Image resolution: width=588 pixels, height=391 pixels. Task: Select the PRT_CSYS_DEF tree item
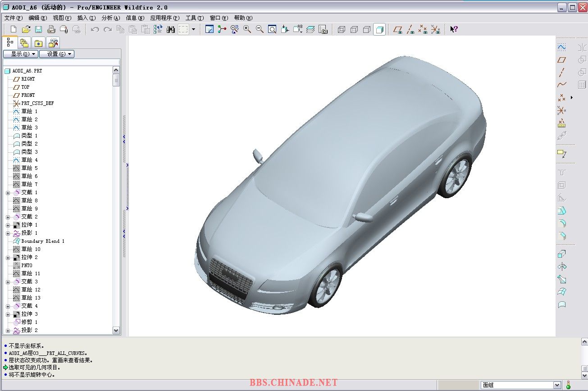(x=37, y=104)
